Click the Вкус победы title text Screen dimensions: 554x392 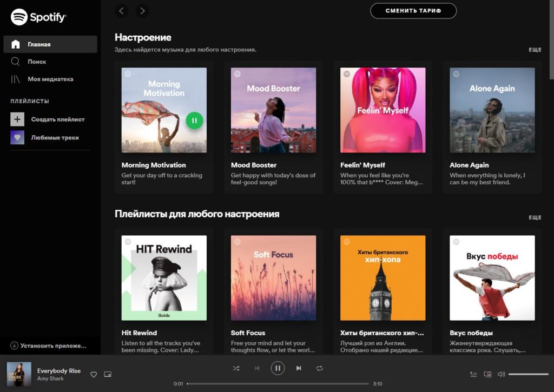click(471, 333)
